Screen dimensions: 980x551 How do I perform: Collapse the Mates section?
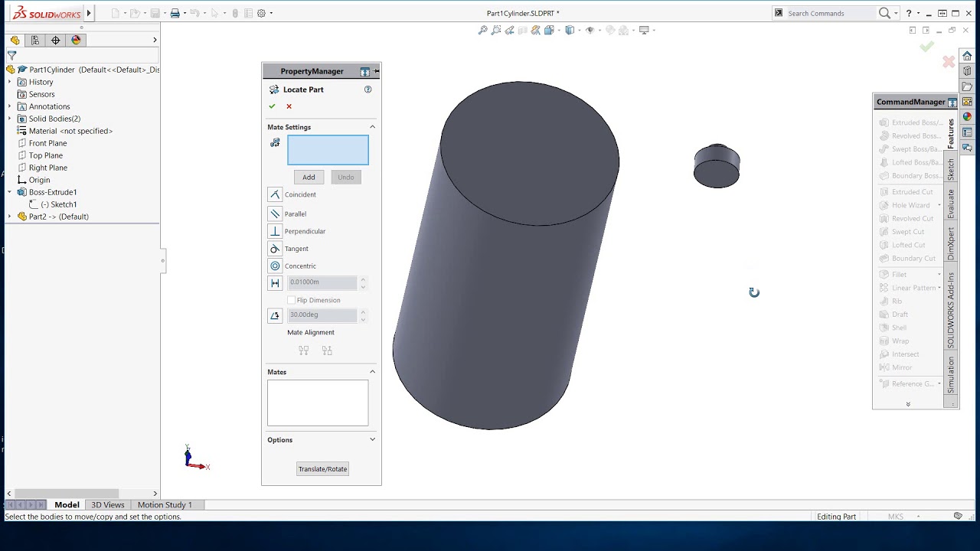pos(373,372)
